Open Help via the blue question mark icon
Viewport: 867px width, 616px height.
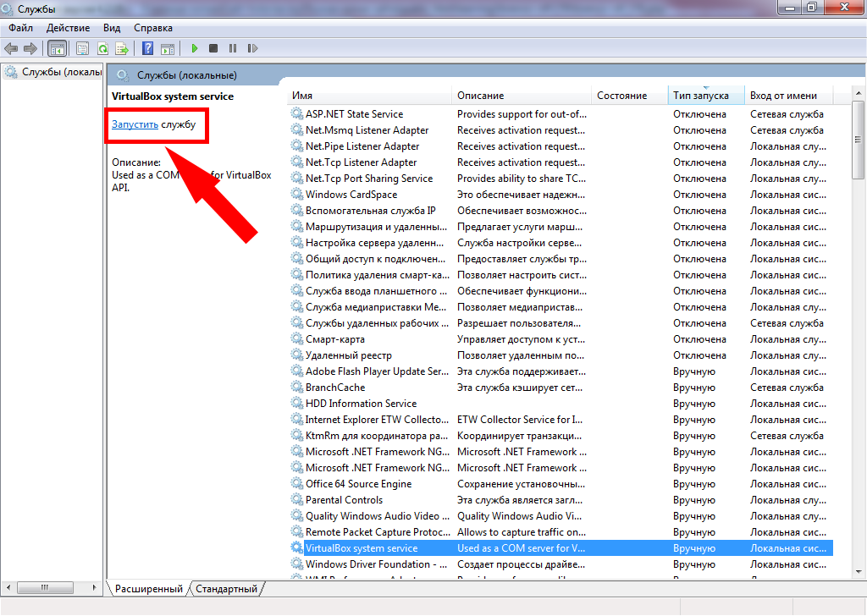(148, 49)
